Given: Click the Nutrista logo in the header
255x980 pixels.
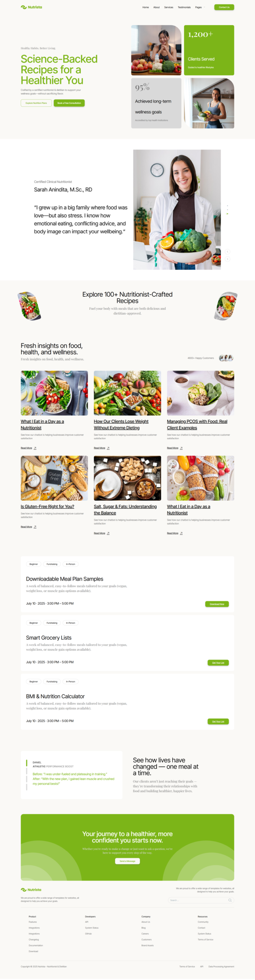Looking at the screenshot, I should click(31, 7).
